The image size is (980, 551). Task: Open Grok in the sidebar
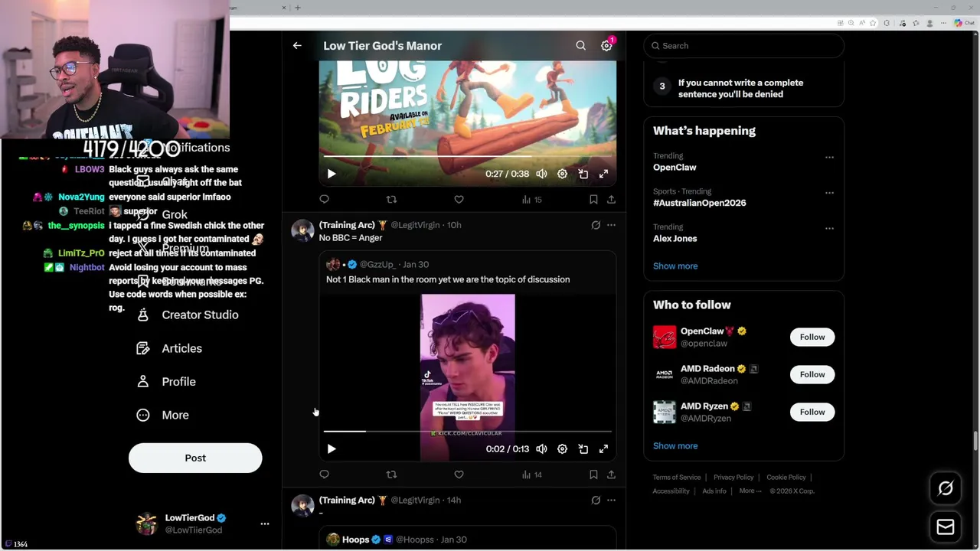(162, 215)
